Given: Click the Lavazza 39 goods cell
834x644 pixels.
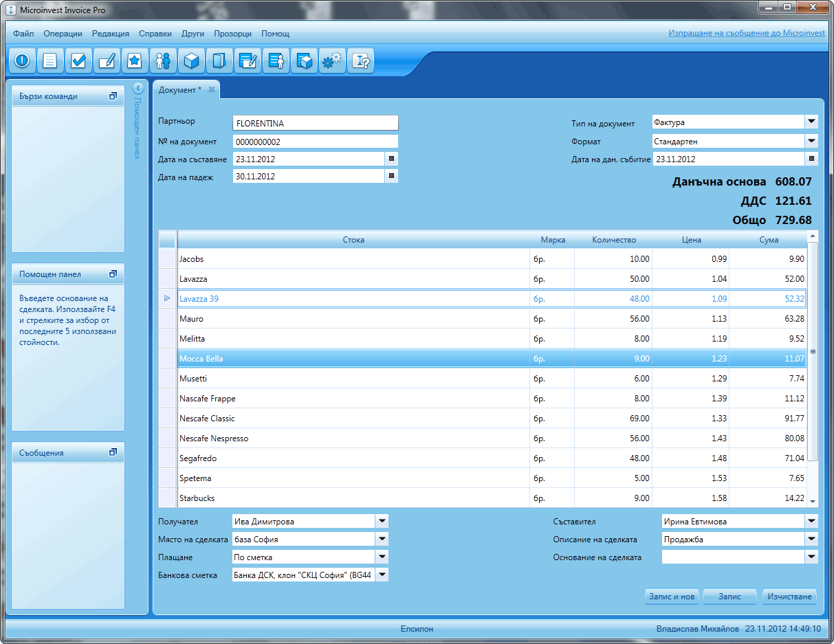Looking at the screenshot, I should [353, 299].
